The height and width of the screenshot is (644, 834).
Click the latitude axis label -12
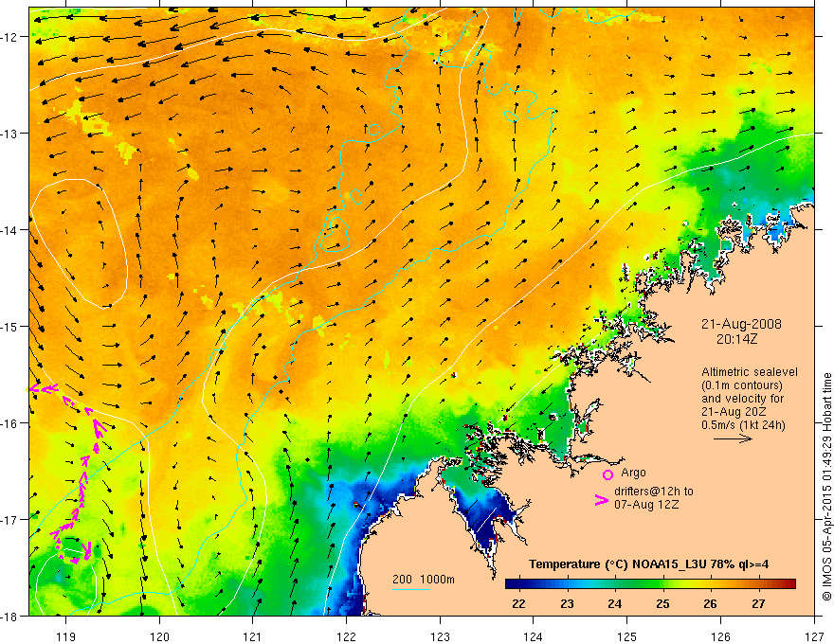coord(10,37)
